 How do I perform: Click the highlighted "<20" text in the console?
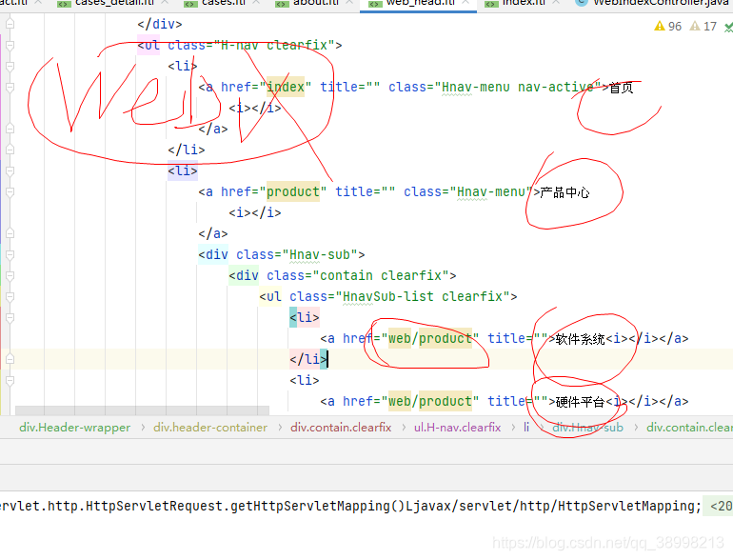722,507
